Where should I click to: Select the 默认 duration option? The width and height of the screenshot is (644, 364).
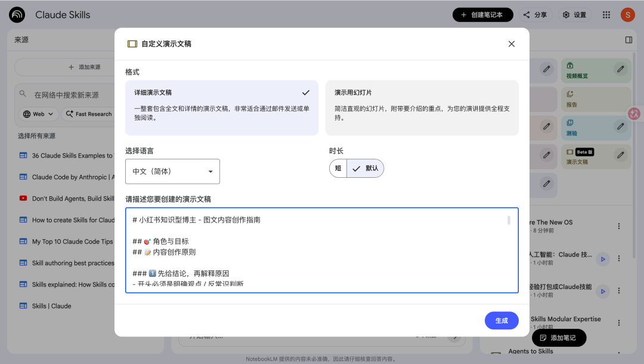point(366,168)
